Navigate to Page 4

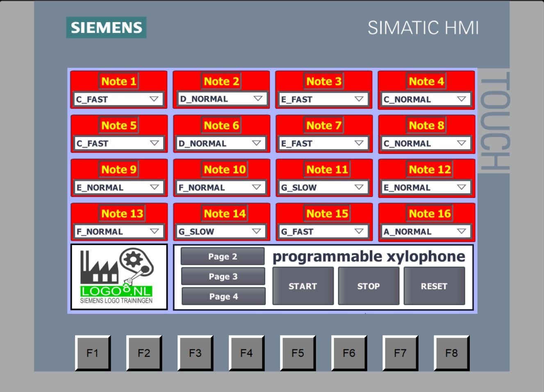(223, 296)
